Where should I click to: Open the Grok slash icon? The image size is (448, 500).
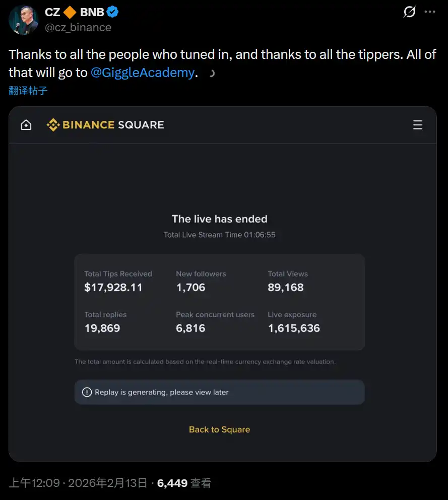410,12
